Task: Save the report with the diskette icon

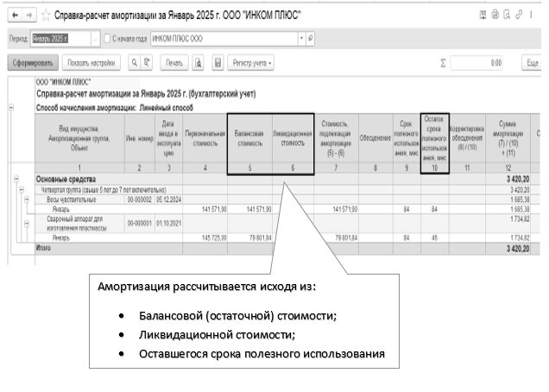Action: pyautogui.click(x=218, y=63)
